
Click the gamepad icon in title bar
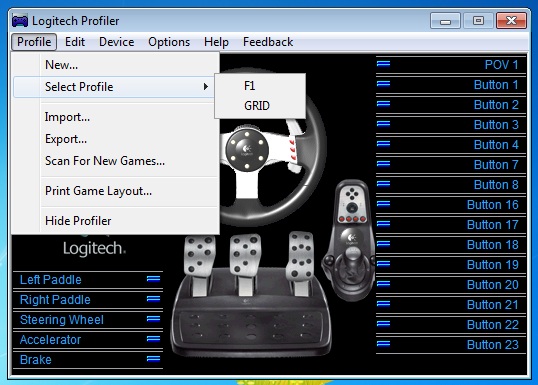20,21
